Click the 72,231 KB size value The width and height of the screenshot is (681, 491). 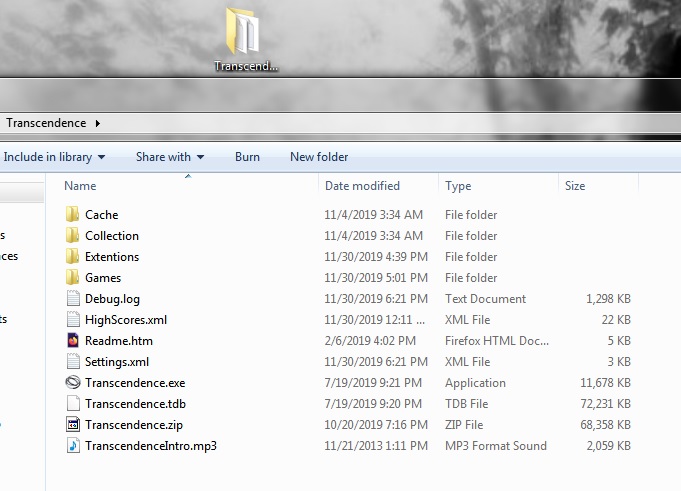[x=605, y=404]
